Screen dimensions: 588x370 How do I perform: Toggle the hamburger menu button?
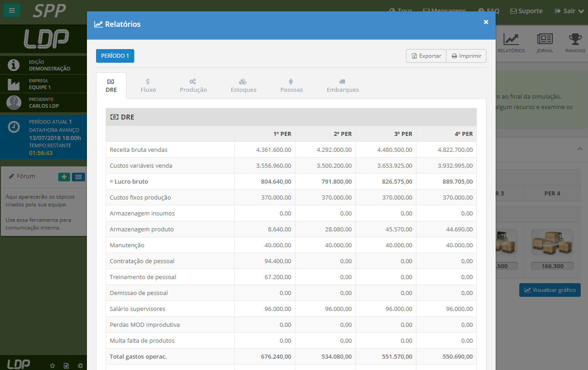click(x=12, y=10)
